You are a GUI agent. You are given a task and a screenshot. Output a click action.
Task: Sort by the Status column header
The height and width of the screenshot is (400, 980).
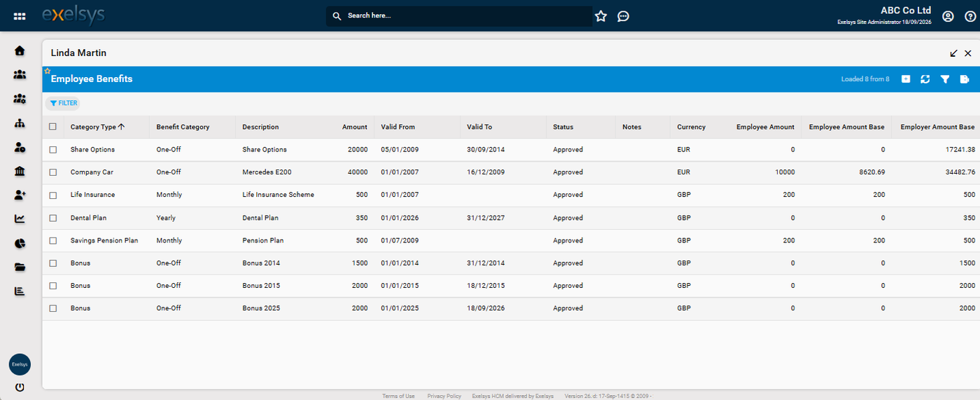click(x=563, y=127)
